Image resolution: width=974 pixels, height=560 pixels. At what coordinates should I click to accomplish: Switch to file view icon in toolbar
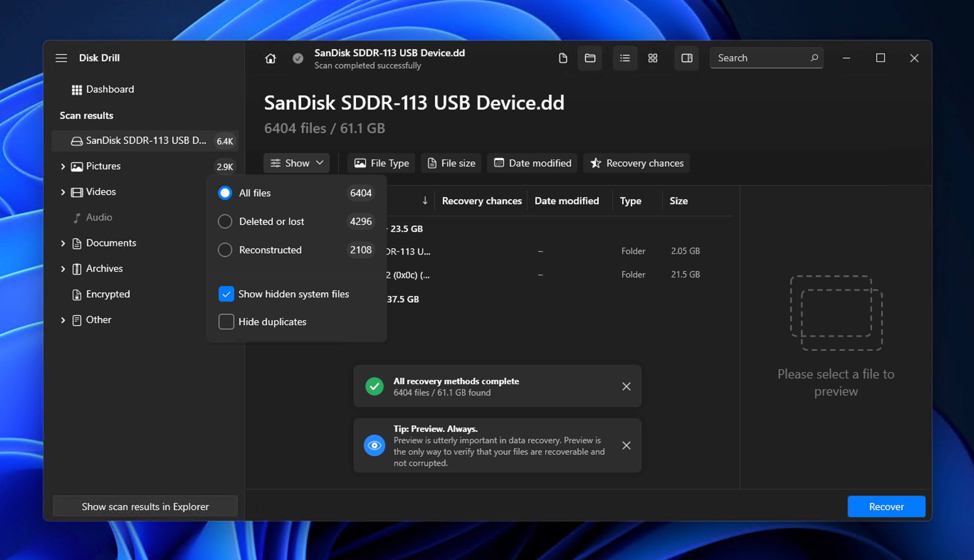[563, 58]
